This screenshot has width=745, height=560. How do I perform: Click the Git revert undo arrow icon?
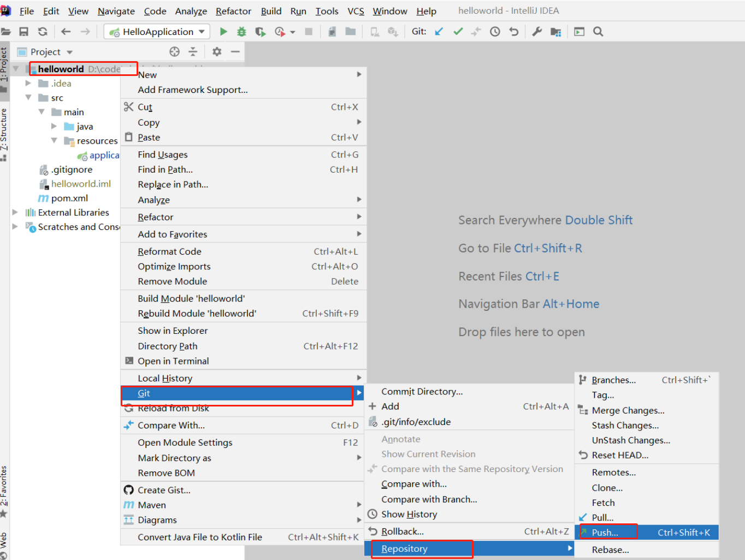(513, 32)
